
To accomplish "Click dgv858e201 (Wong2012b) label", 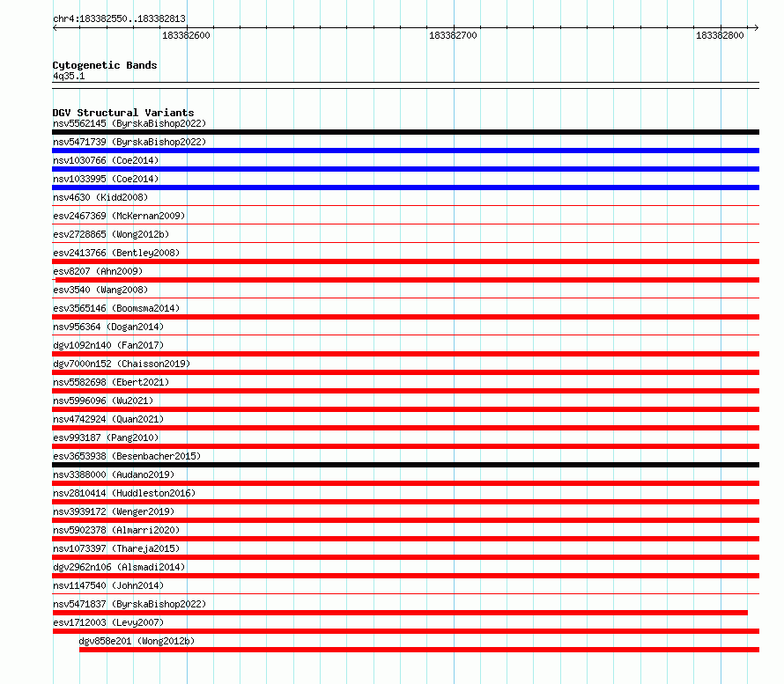I will pyautogui.click(x=137, y=641).
